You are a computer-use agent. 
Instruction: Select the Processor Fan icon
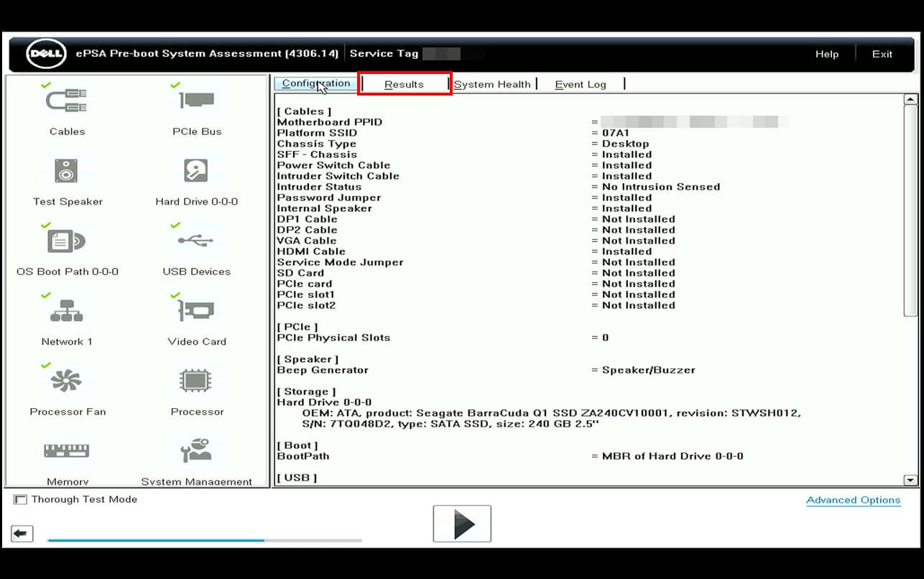[x=67, y=381]
